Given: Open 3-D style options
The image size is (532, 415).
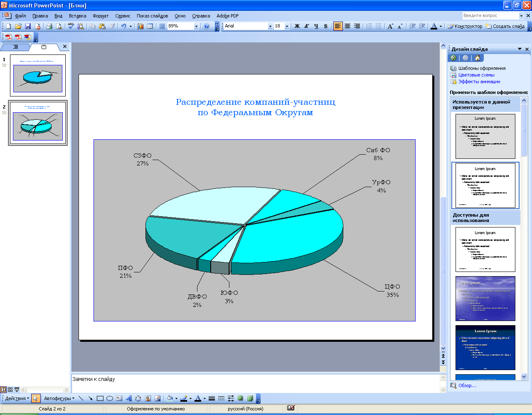Looking at the screenshot, I should (x=250, y=398).
